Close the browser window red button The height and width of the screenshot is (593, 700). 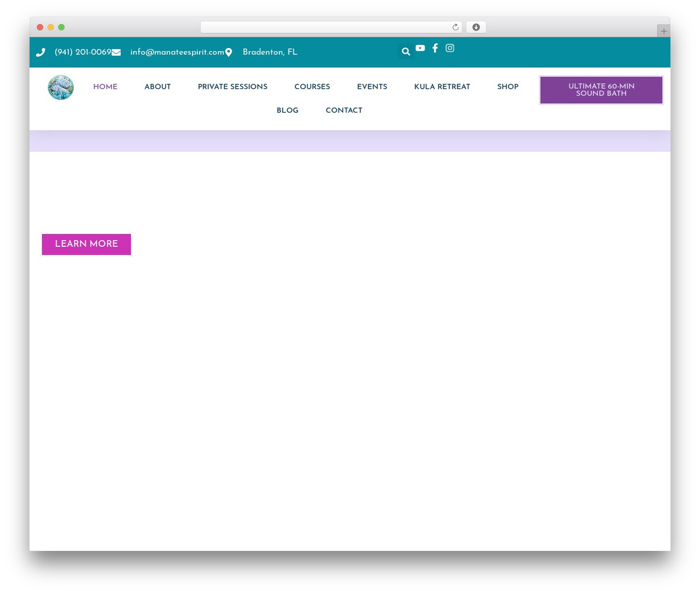pyautogui.click(x=40, y=27)
